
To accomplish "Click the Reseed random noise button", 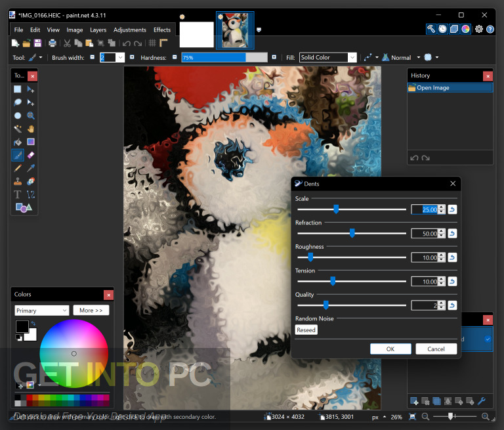I will (x=306, y=330).
